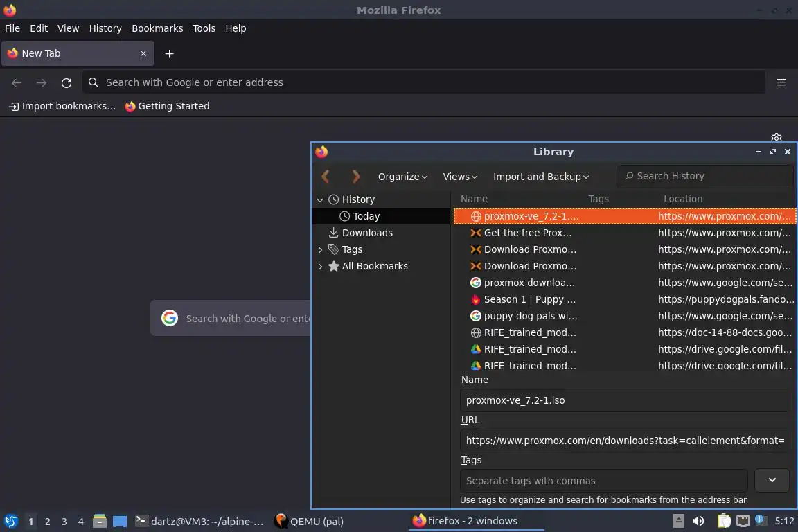
Task: Open the Tools menu
Action: [x=204, y=28]
